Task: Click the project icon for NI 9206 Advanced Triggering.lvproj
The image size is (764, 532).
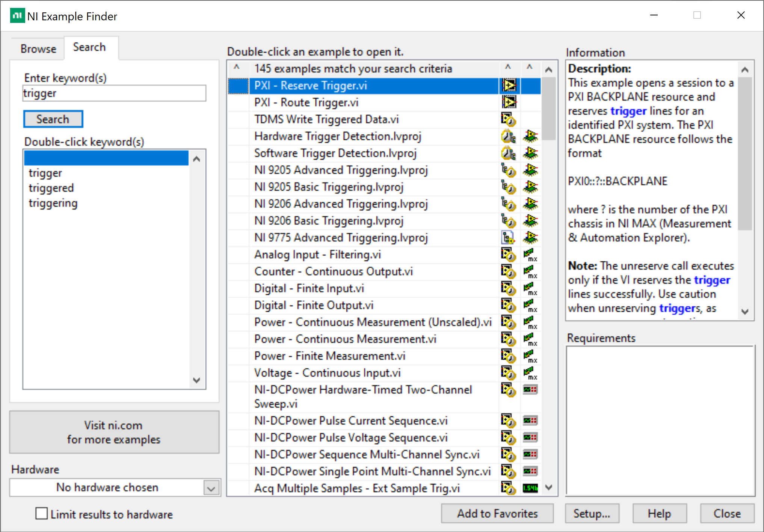Action: click(509, 204)
